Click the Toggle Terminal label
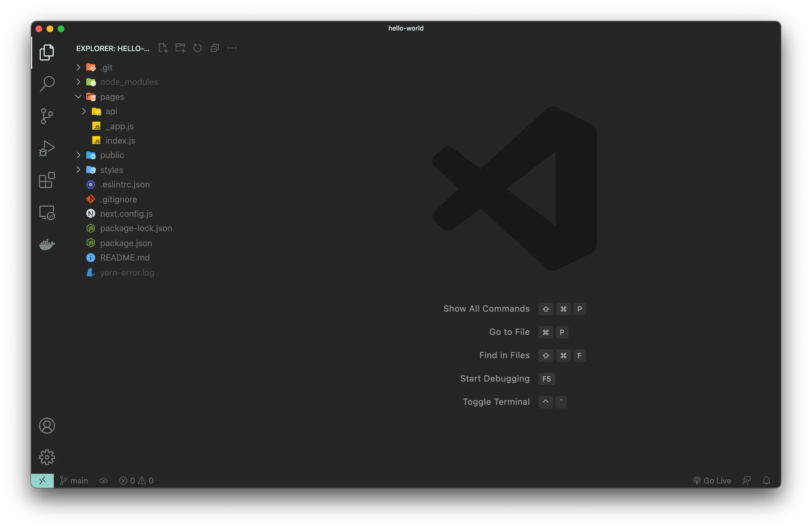Image resolution: width=812 pixels, height=529 pixels. point(496,402)
